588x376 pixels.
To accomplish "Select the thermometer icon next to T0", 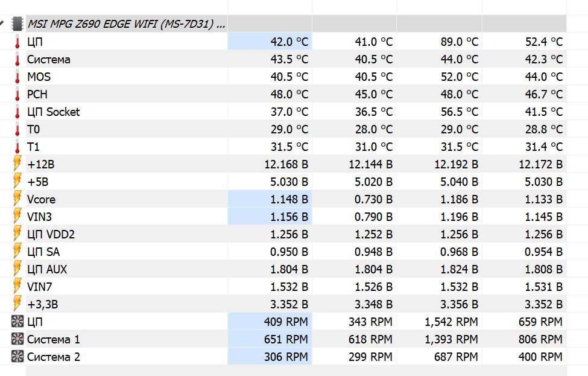I will point(17,129).
